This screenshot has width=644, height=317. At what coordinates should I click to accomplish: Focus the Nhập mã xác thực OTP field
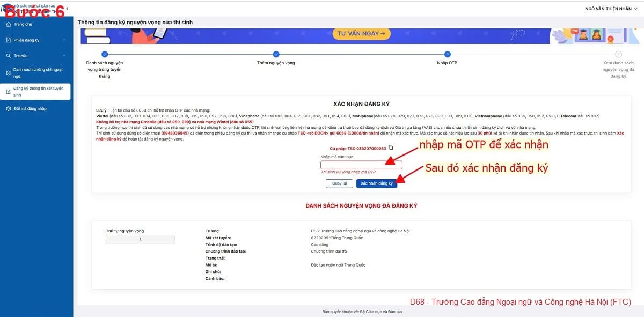pyautogui.click(x=361, y=165)
